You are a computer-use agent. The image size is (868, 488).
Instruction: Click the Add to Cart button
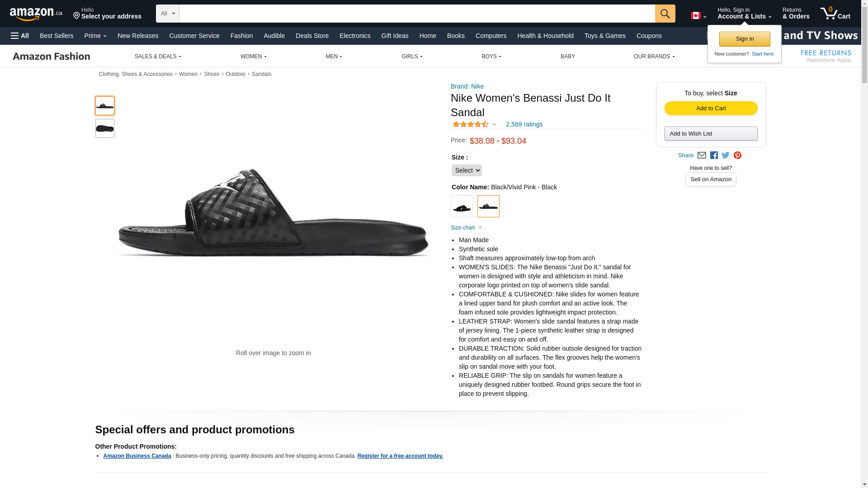click(711, 108)
